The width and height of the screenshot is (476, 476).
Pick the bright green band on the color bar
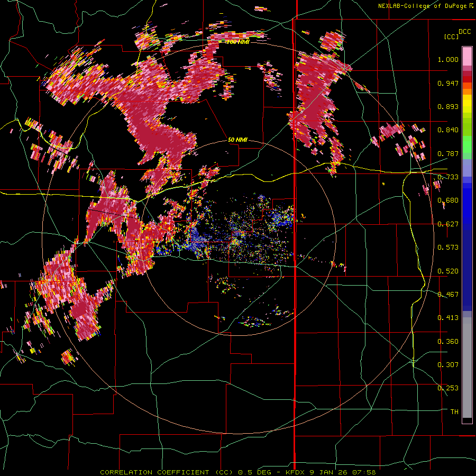point(467,144)
